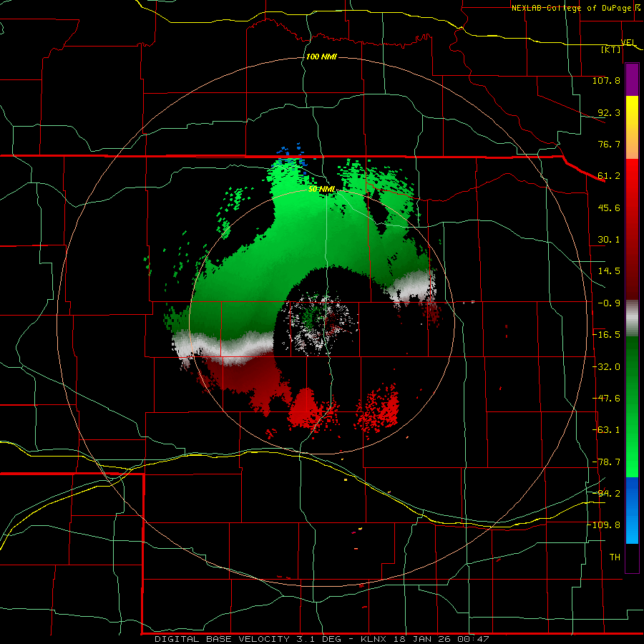
Task: Click the 50 NMI range ring label
Action: [321, 190]
